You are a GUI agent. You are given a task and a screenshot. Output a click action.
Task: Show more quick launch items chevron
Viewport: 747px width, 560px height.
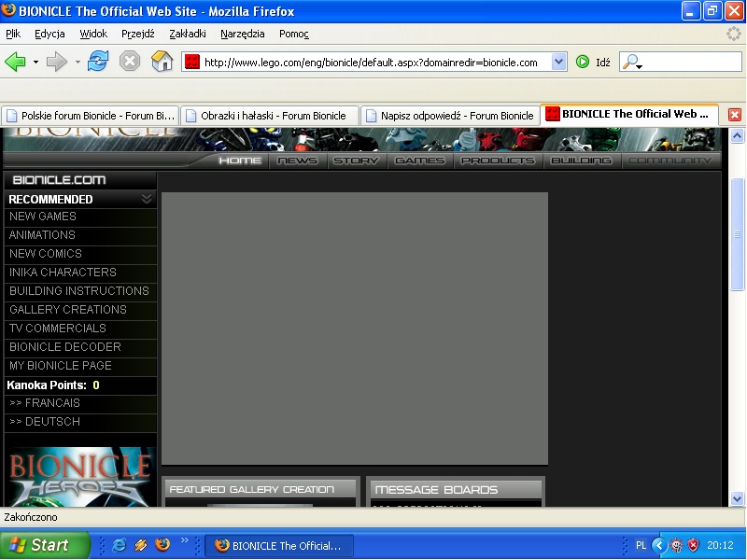[x=184, y=539]
